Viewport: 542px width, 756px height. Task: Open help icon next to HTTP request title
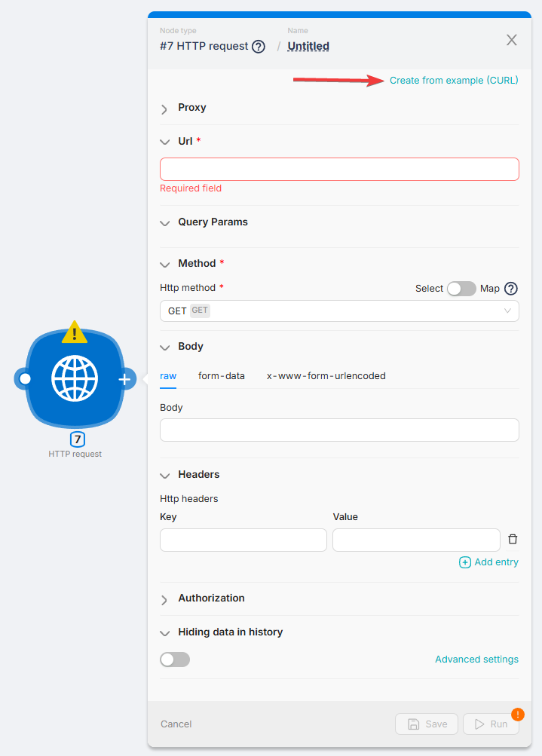[x=259, y=47]
